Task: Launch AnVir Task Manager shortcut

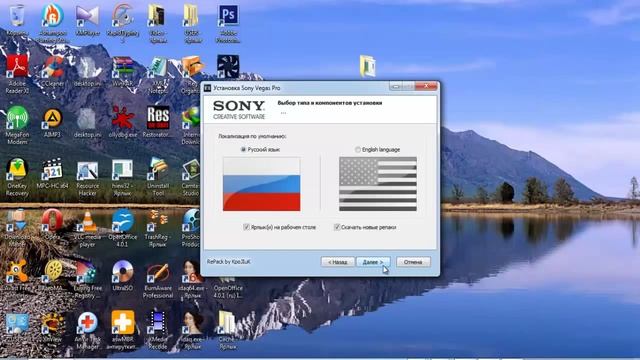Action: click(87, 323)
